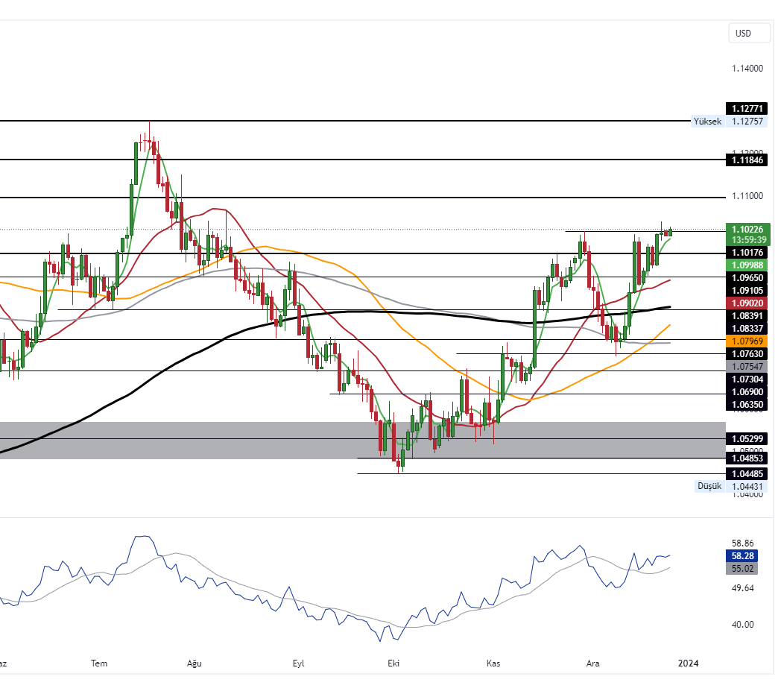Click the red moving average label 1.09020
This screenshot has width=781, height=700.
pyautogui.click(x=748, y=303)
